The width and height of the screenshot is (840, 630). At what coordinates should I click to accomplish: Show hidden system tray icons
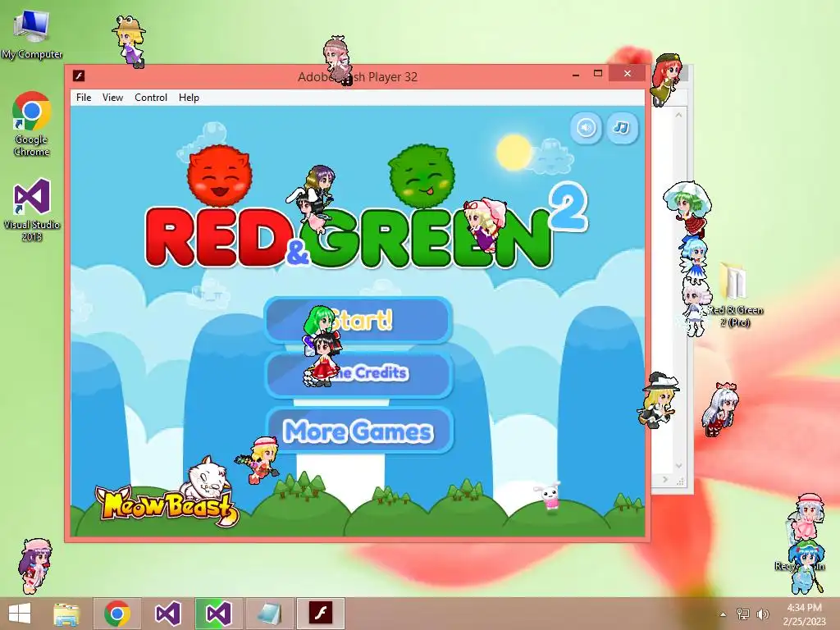click(723, 614)
